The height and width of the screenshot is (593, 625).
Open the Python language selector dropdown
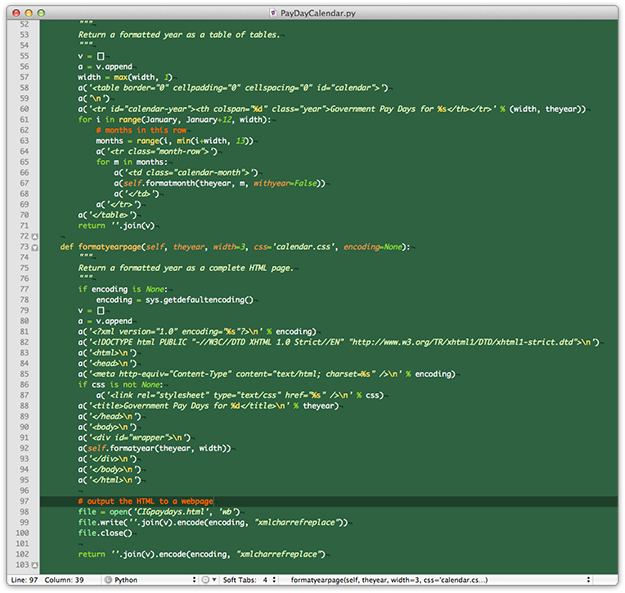click(x=151, y=580)
